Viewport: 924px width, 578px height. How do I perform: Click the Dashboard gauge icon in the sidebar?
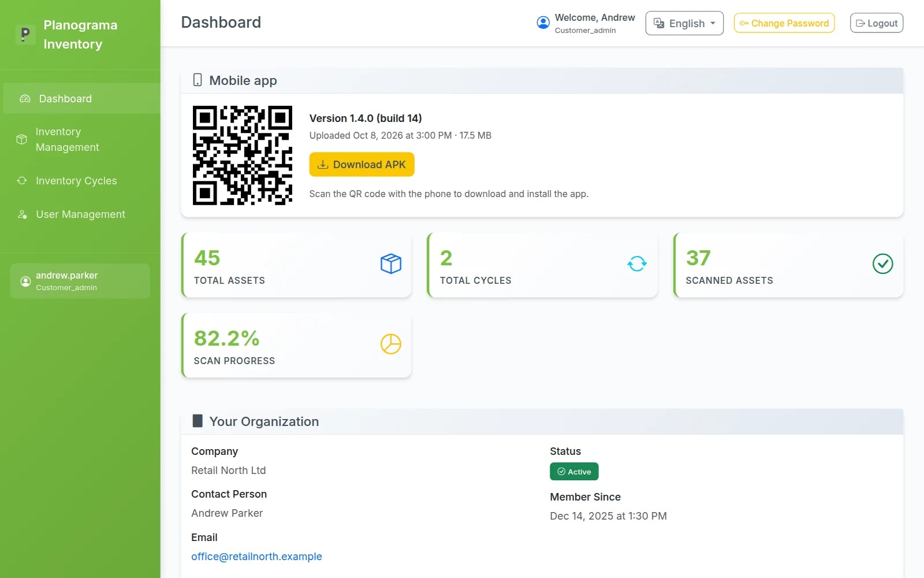25,99
